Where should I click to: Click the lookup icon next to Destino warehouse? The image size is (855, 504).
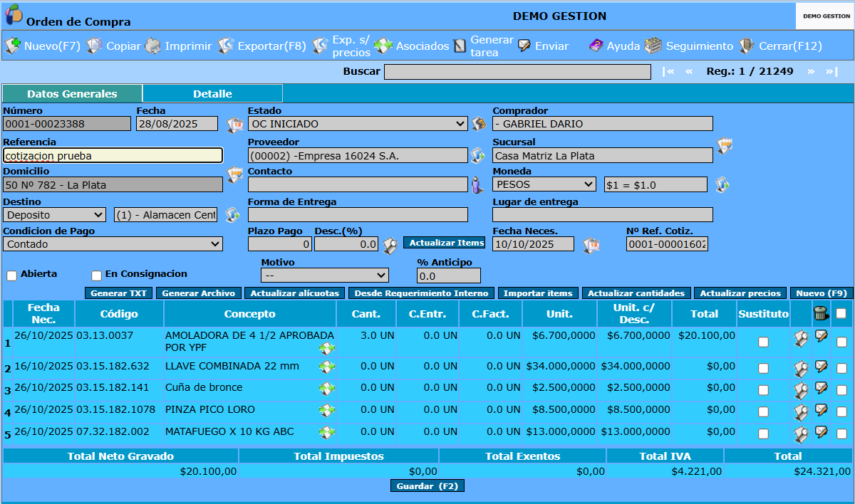[x=232, y=214]
